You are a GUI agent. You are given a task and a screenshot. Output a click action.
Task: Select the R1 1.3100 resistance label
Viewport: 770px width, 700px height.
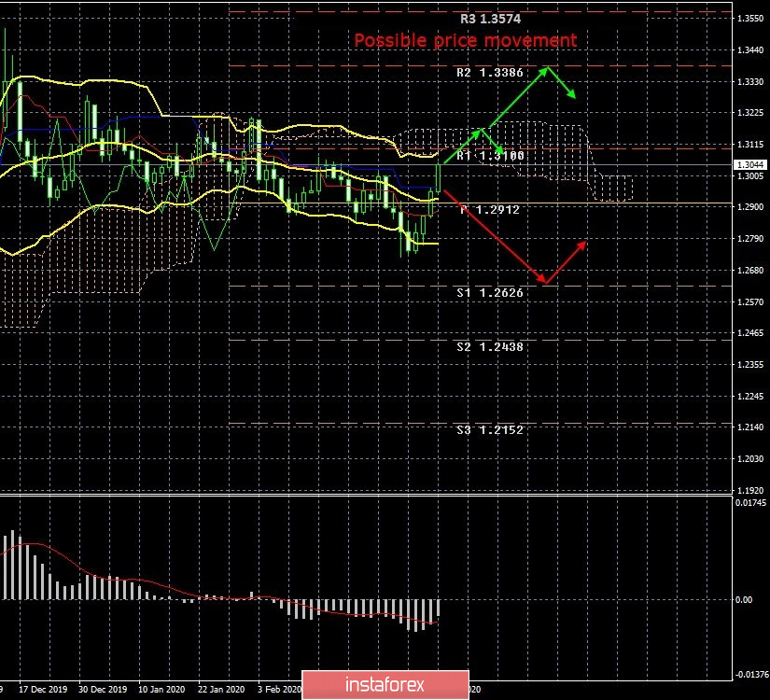(x=491, y=156)
